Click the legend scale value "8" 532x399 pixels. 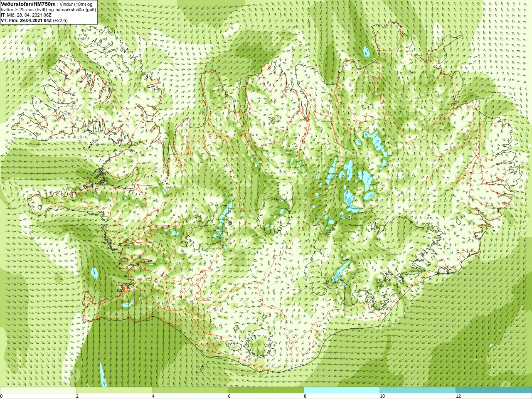pos(305,396)
